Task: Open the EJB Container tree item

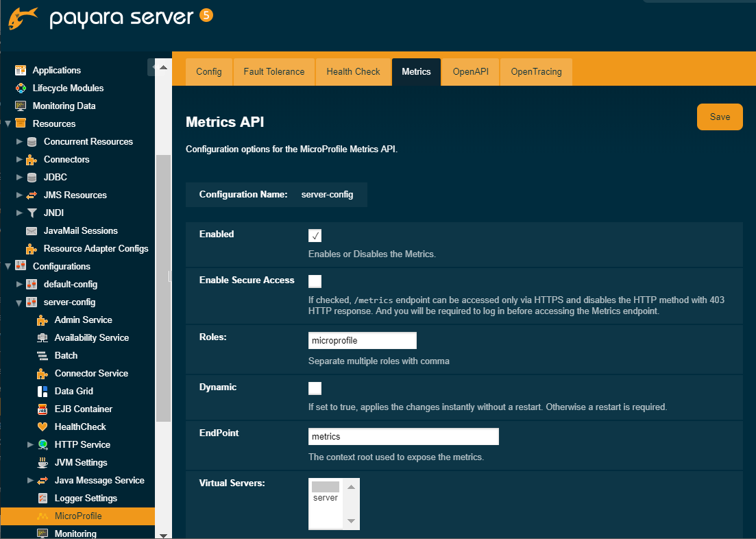Action: (84, 409)
